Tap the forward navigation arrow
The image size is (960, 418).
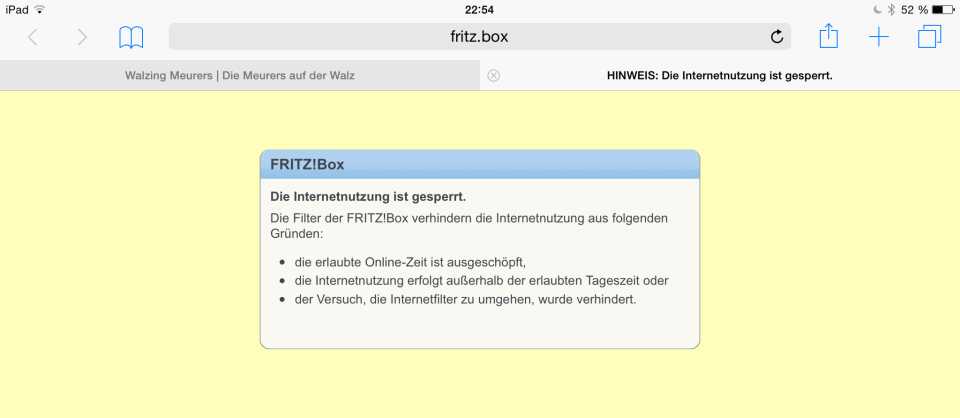[x=81, y=37]
